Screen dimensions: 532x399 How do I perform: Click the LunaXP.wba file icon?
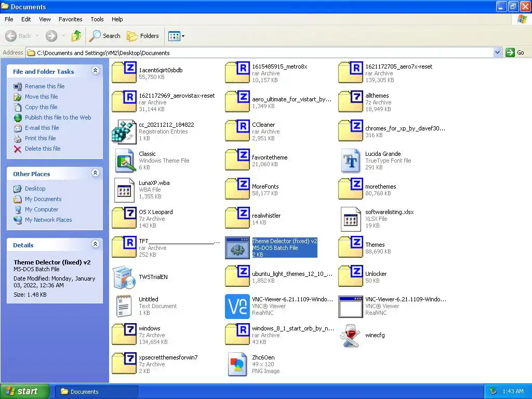pos(124,190)
